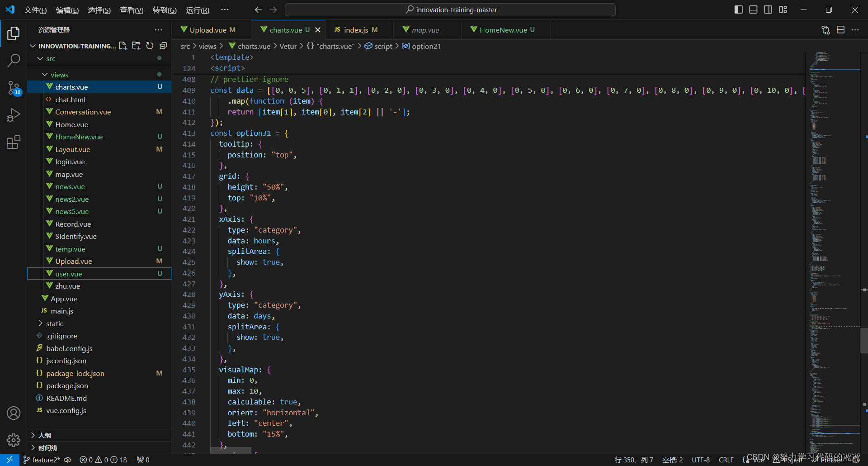Viewport: 868px width, 466px height.
Task: Open chat.html in explorer
Action: click(99, 100)
